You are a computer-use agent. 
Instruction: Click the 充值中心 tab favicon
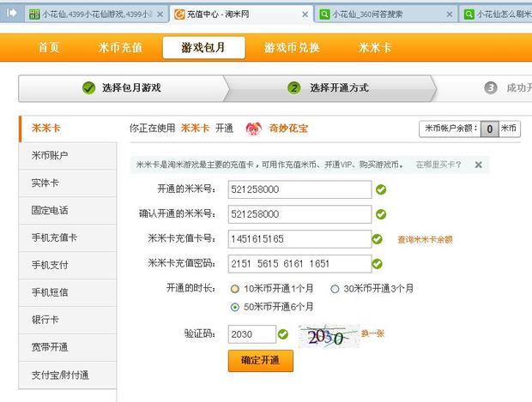(179, 15)
